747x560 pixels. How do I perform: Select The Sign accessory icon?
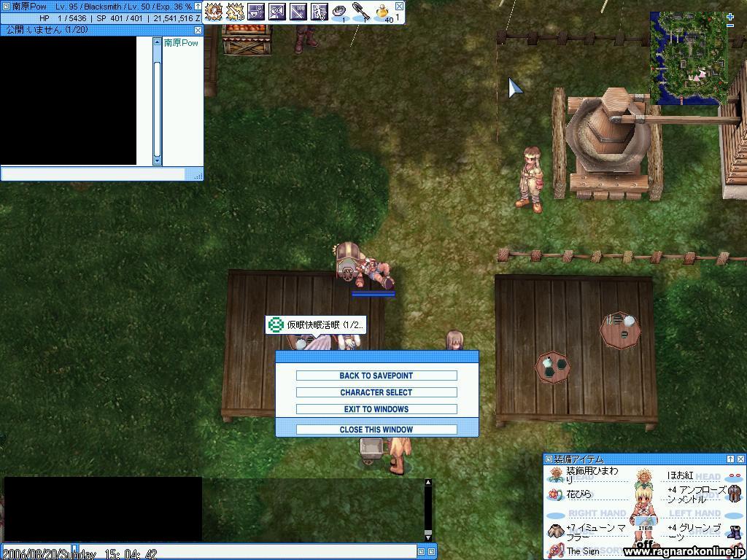(x=555, y=551)
